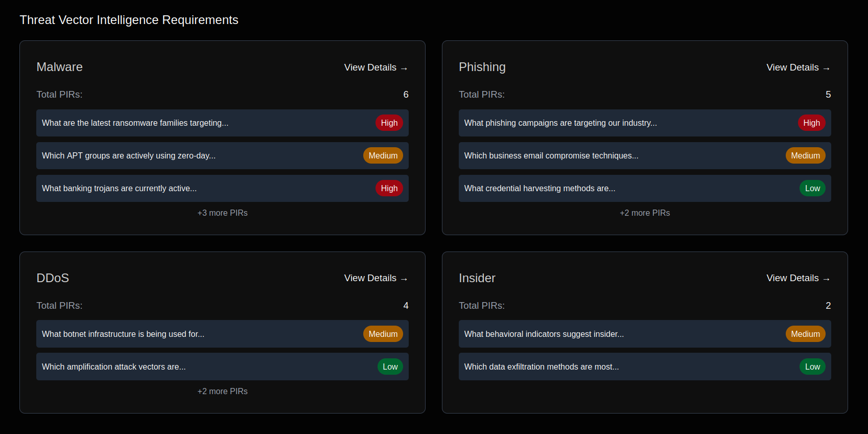Click High badge on banking trojans PIR
Image resolution: width=868 pixels, height=434 pixels.
[x=389, y=189]
